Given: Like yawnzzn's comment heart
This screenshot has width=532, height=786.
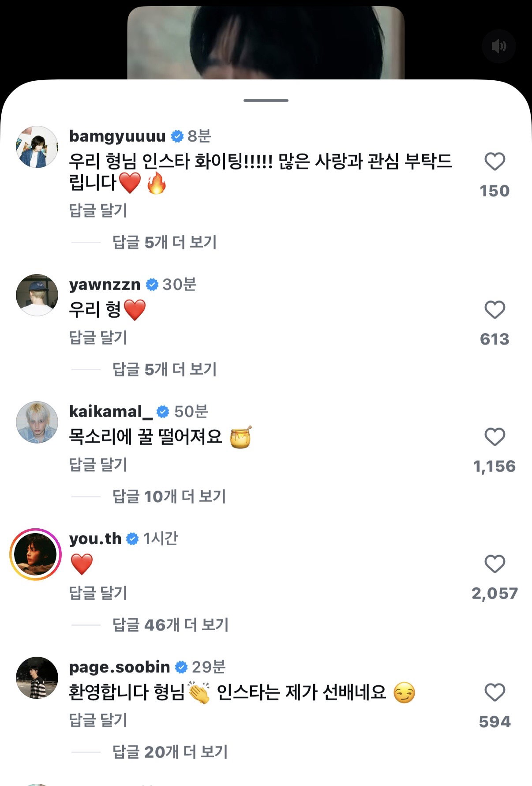Looking at the screenshot, I should click(495, 310).
